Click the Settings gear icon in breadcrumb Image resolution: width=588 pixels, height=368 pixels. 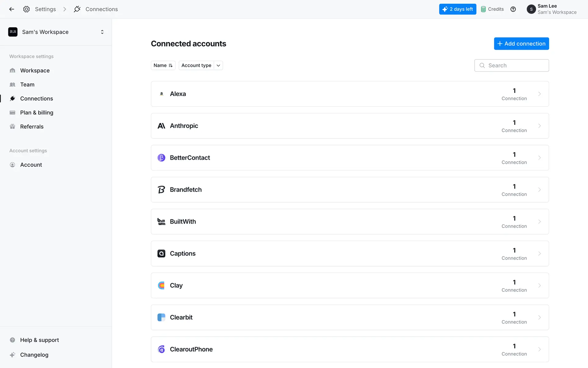pos(26,9)
